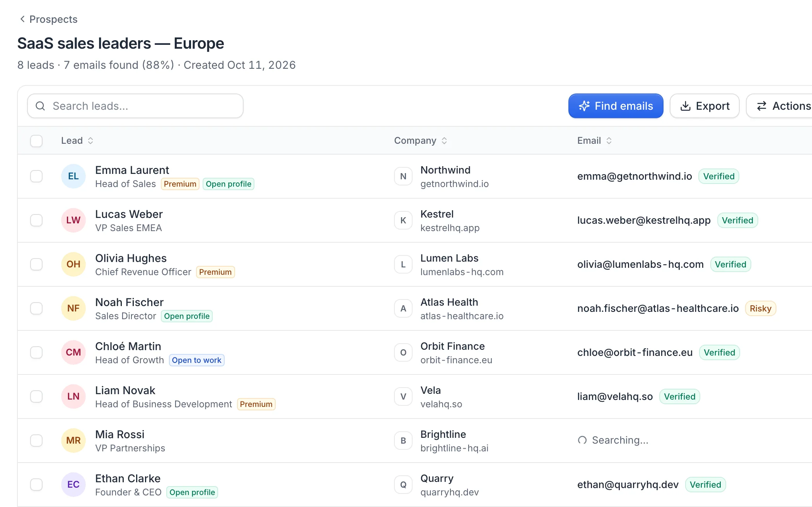Image resolution: width=812 pixels, height=507 pixels.
Task: Open Emma Laurent's EL avatar
Action: [x=73, y=176]
